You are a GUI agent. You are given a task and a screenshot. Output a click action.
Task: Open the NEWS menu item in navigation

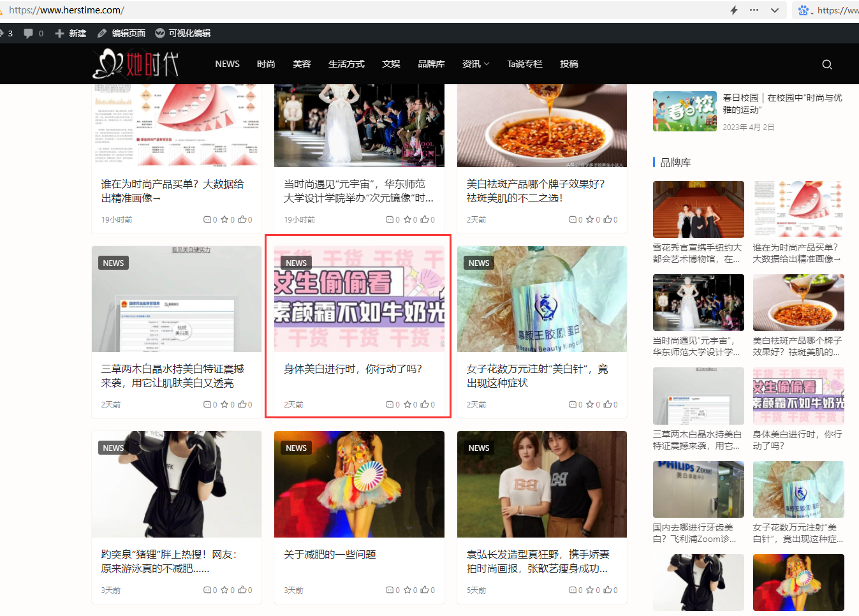click(227, 64)
